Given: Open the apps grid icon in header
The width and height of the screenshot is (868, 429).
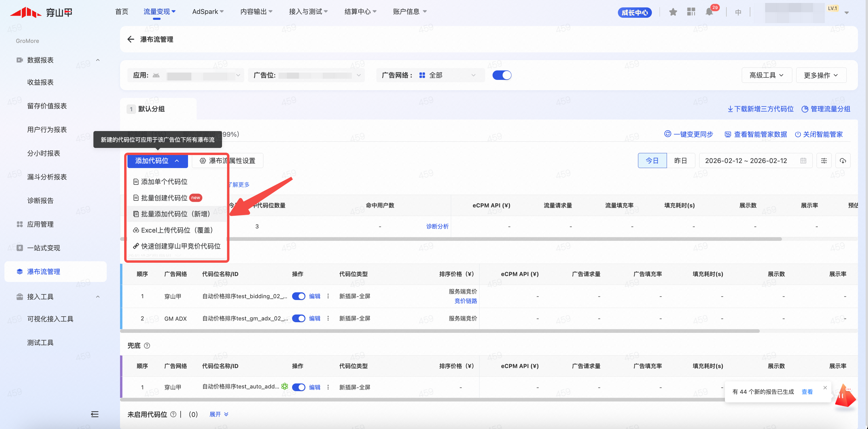Looking at the screenshot, I should coord(691,12).
